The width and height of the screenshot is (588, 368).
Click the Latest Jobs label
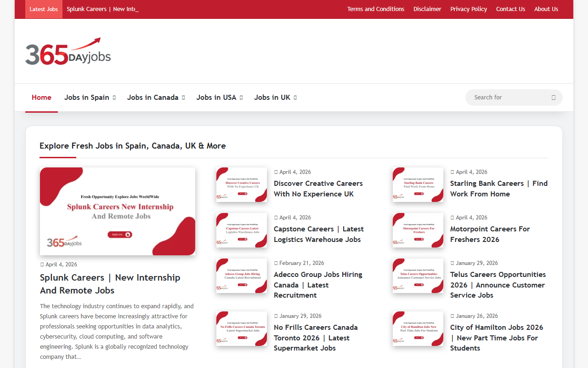44,9
